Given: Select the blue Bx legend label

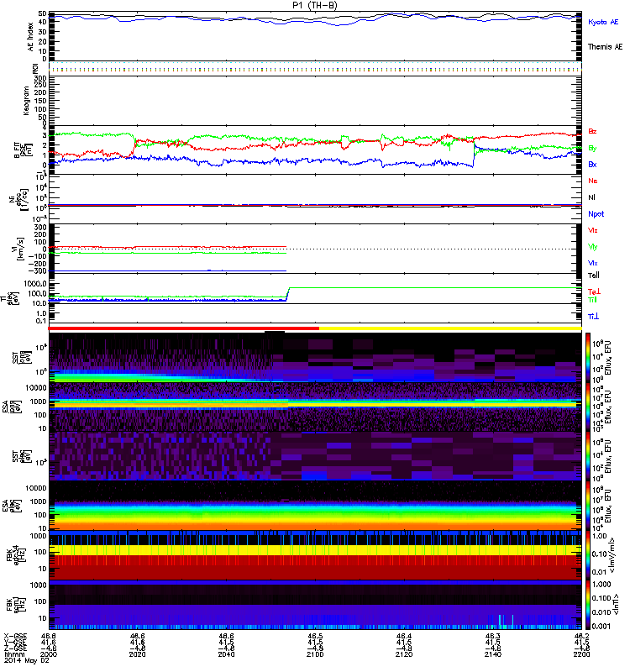Looking at the screenshot, I should (592, 164).
